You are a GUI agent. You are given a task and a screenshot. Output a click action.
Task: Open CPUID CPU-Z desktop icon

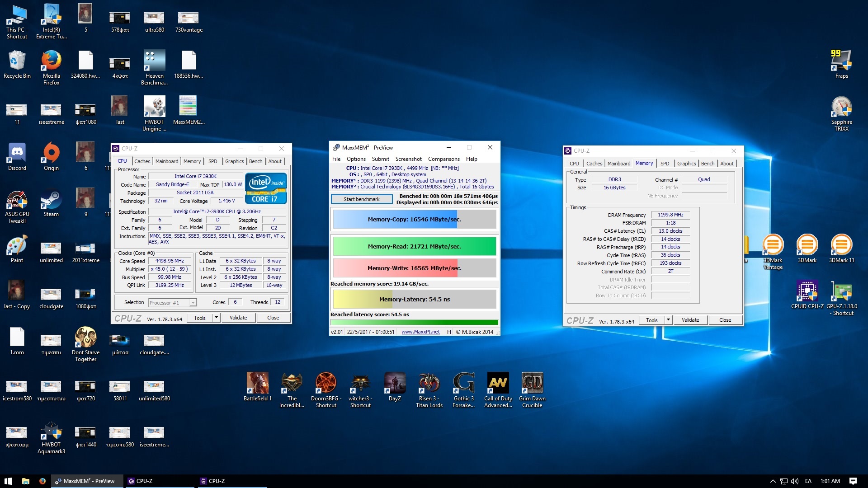pyautogui.click(x=807, y=295)
